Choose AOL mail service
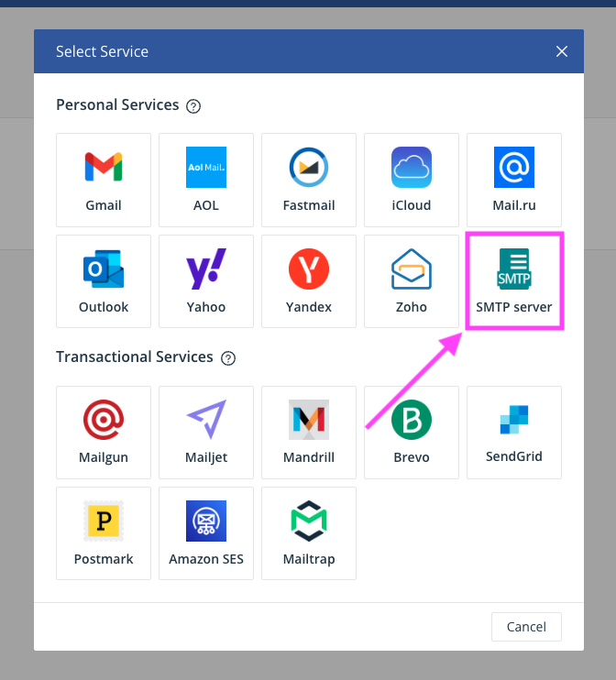The width and height of the screenshot is (616, 680). point(206,180)
